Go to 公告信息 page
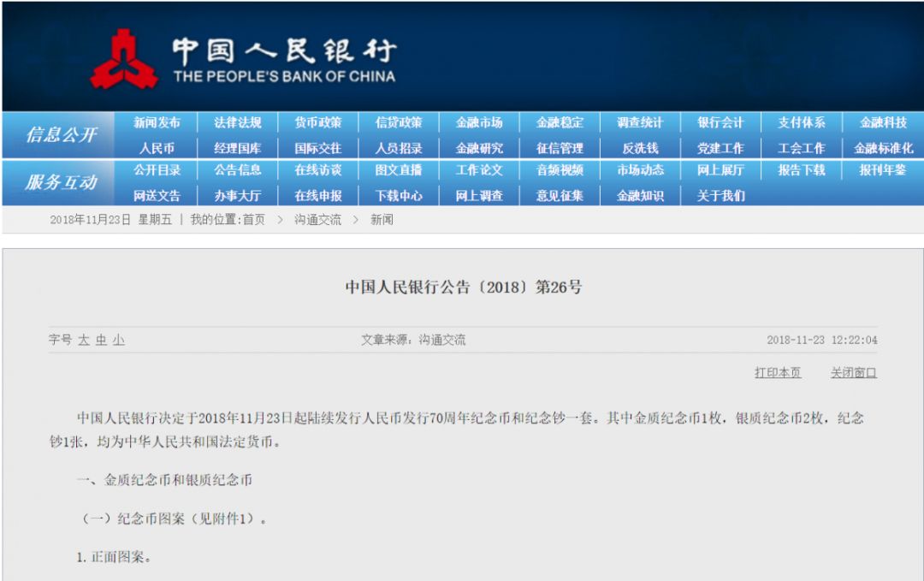Image resolution: width=924 pixels, height=581 pixels. click(238, 170)
